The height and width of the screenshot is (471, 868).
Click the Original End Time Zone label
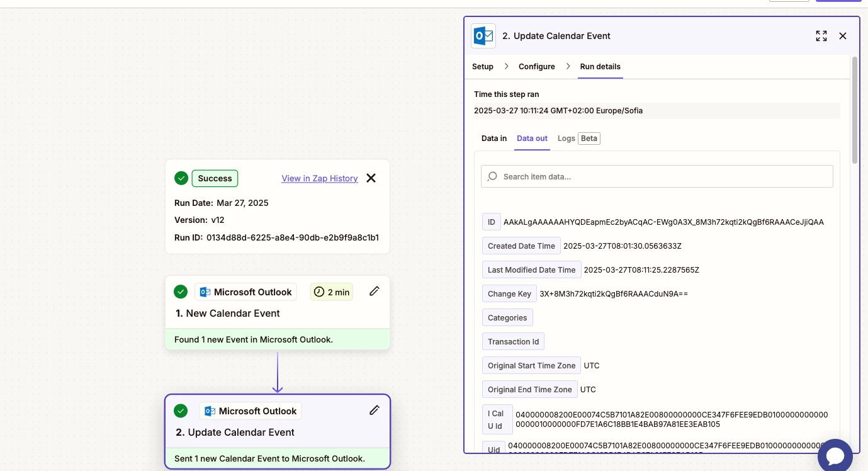(530, 389)
